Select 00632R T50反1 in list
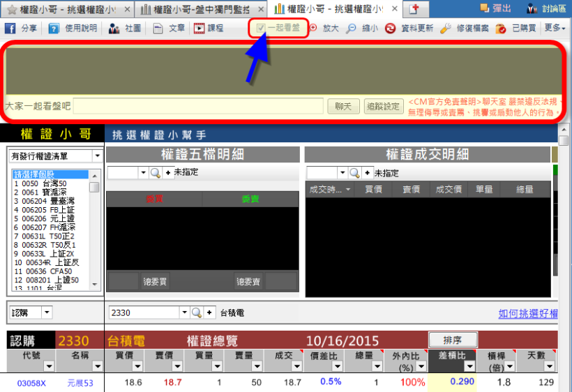This screenshot has width=572, height=392. pyautogui.click(x=50, y=245)
